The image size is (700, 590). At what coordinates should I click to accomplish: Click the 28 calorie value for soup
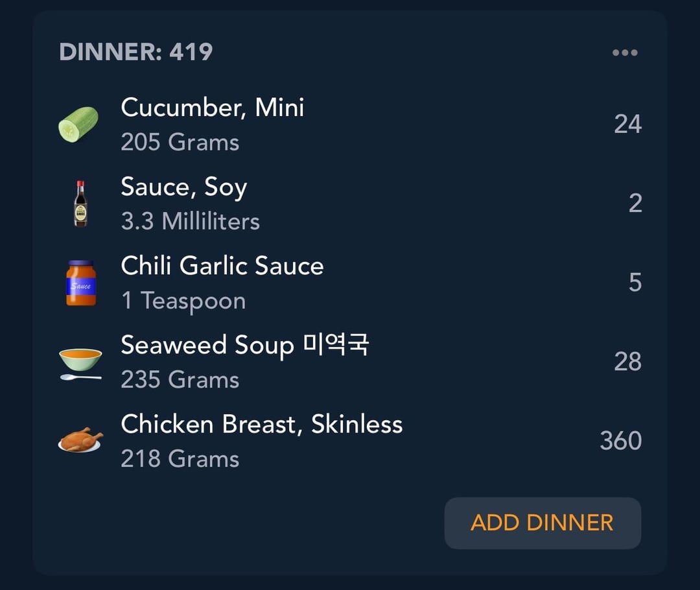(627, 362)
